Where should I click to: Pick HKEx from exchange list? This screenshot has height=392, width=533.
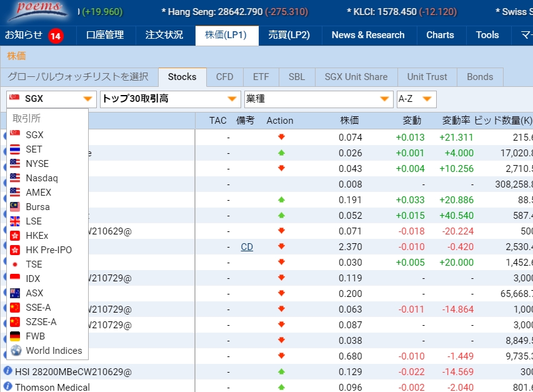[x=47, y=235]
